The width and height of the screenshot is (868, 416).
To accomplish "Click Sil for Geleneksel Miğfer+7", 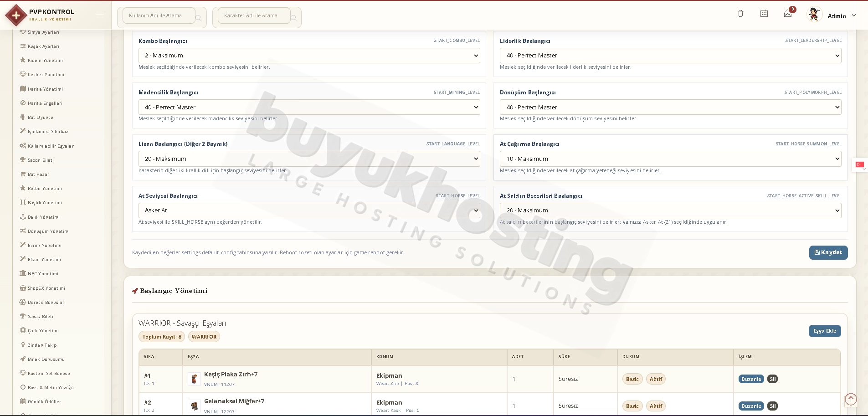I will pyautogui.click(x=772, y=406).
